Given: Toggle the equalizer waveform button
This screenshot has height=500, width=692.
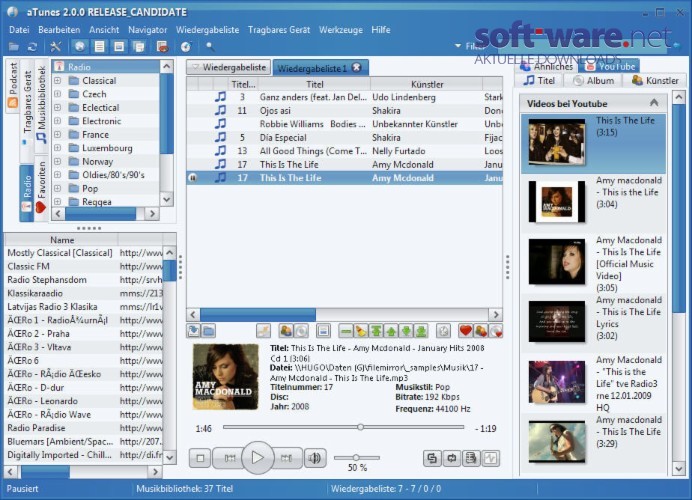Looking at the screenshot, I should 491,458.
